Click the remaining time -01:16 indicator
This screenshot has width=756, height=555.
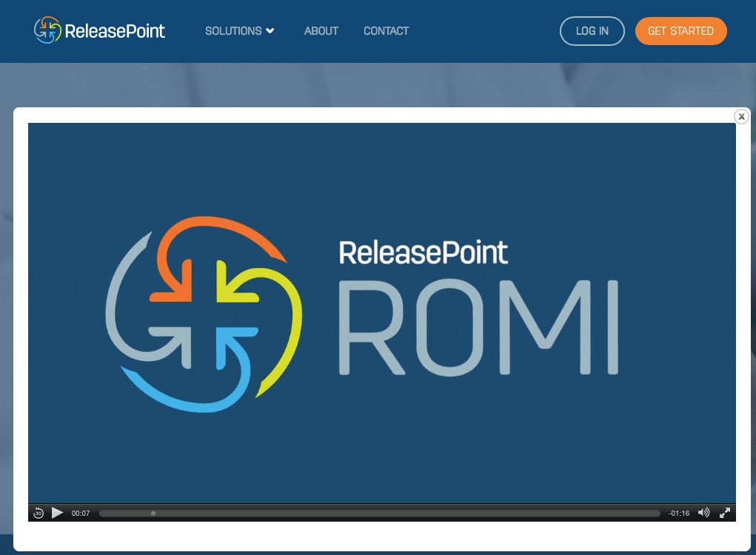coord(678,512)
